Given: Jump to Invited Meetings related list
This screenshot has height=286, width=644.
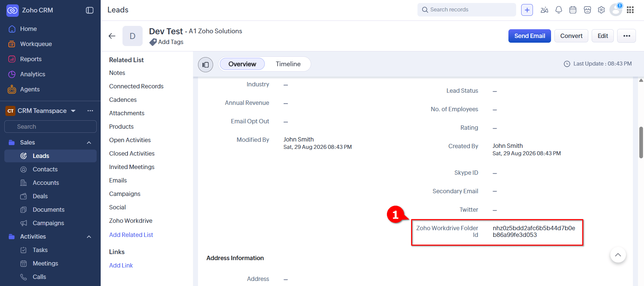Looking at the screenshot, I should coord(132,167).
